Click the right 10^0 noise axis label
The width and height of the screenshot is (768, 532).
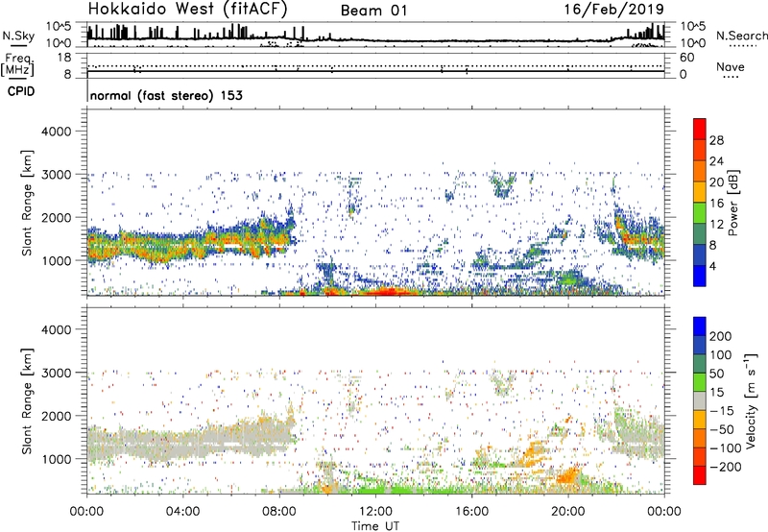pos(692,43)
